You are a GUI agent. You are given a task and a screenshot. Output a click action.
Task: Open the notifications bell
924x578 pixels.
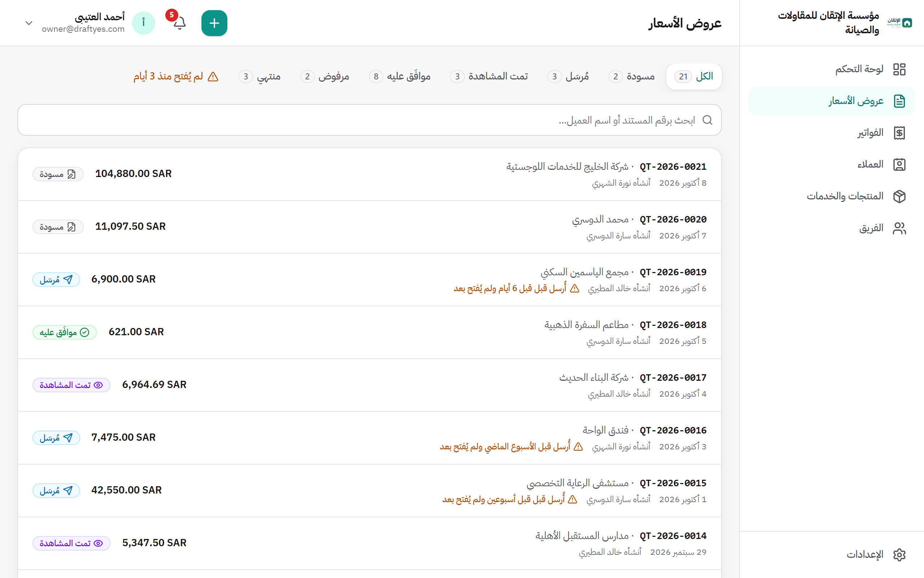(179, 23)
